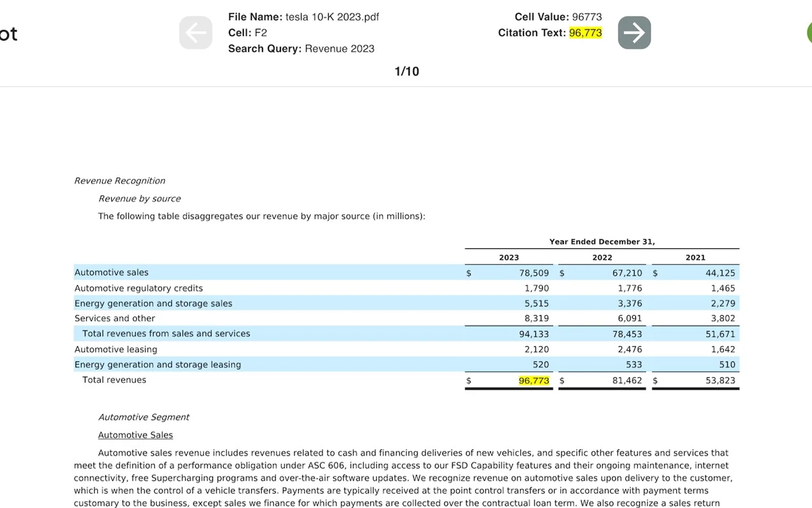Click the 1/10 citation counter

[x=407, y=71]
